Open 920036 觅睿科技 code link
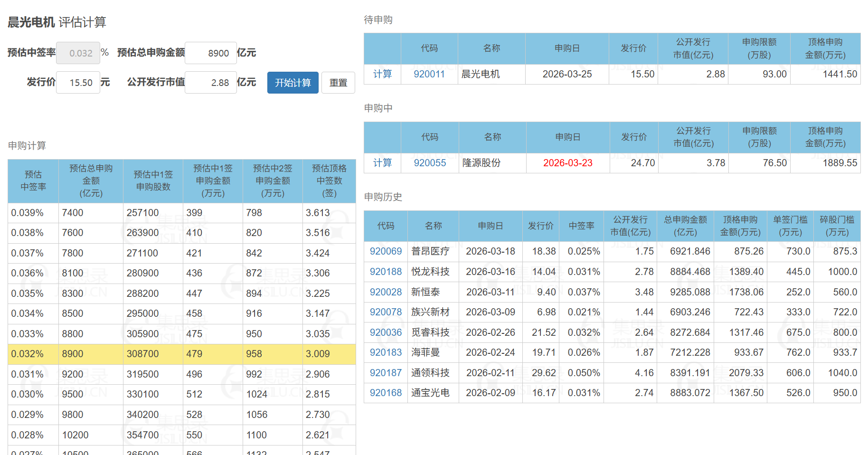Viewport: 868px width, 455px height. [x=386, y=332]
